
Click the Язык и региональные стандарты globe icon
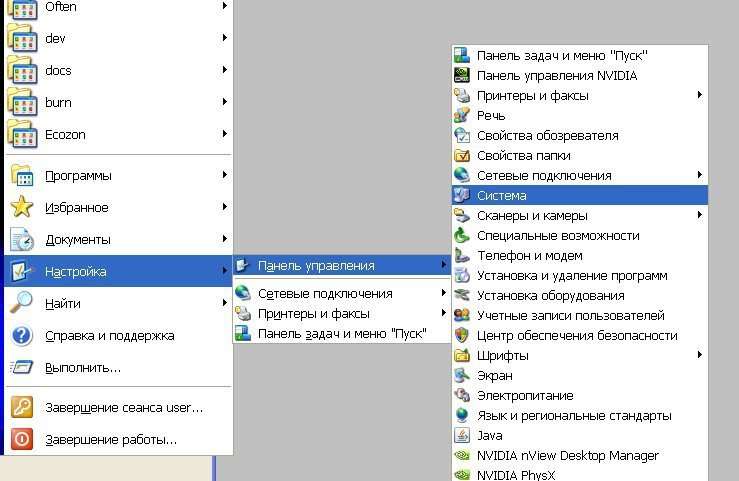click(462, 415)
